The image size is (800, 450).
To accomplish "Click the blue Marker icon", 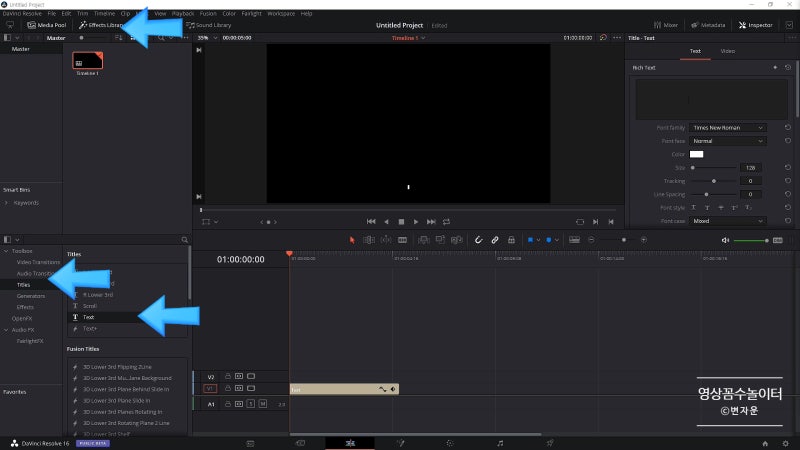I will pos(548,240).
